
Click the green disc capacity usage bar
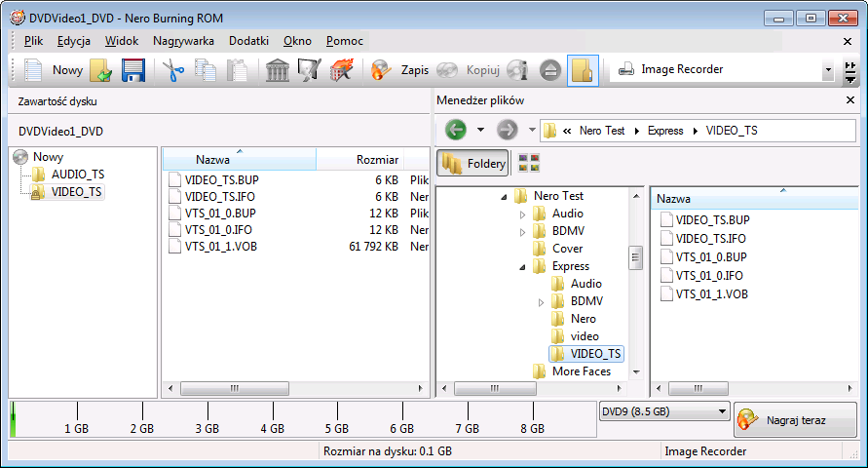(x=13, y=420)
